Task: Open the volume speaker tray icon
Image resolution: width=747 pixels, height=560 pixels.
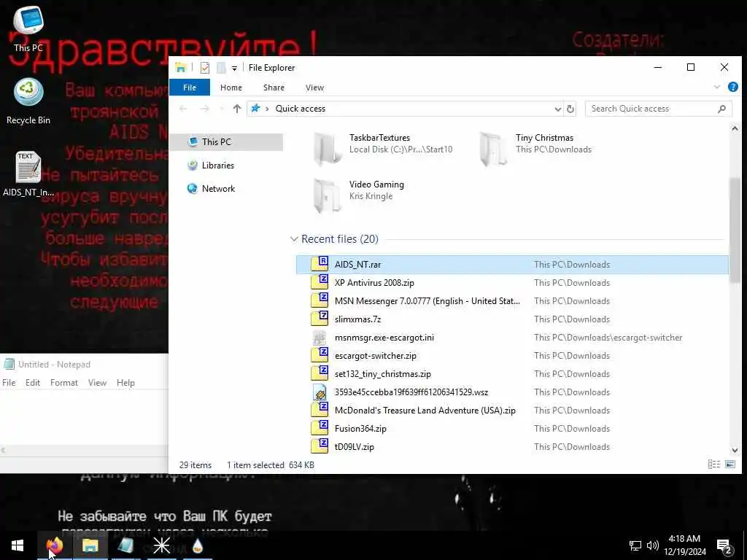Action: (653, 545)
